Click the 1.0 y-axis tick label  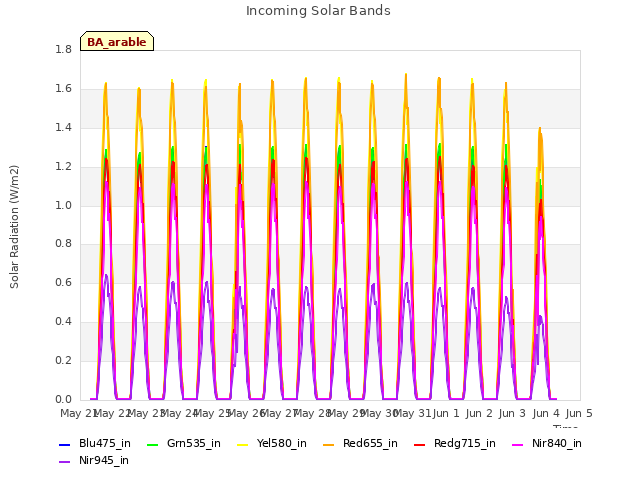63,205
